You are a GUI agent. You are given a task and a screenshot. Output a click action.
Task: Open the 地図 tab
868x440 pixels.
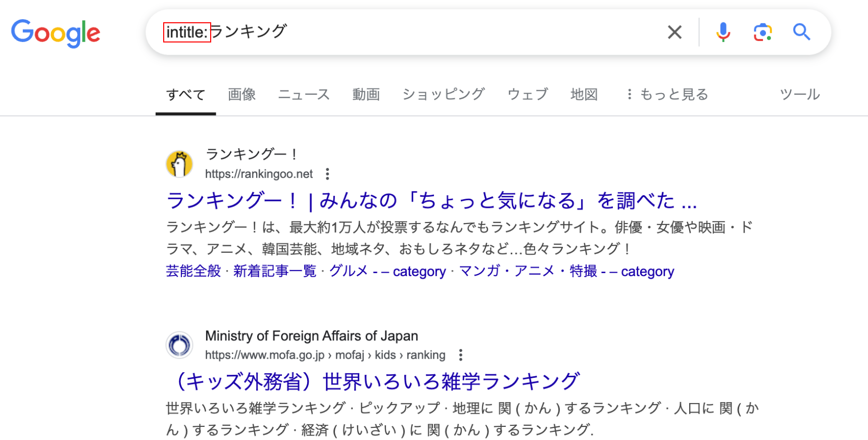(584, 95)
